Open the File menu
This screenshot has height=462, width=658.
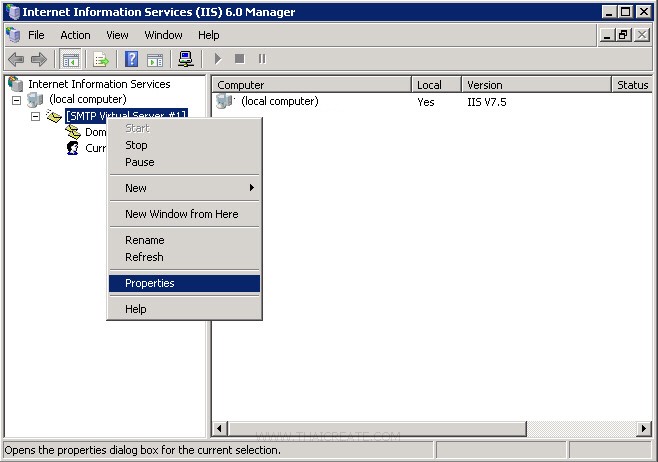36,35
